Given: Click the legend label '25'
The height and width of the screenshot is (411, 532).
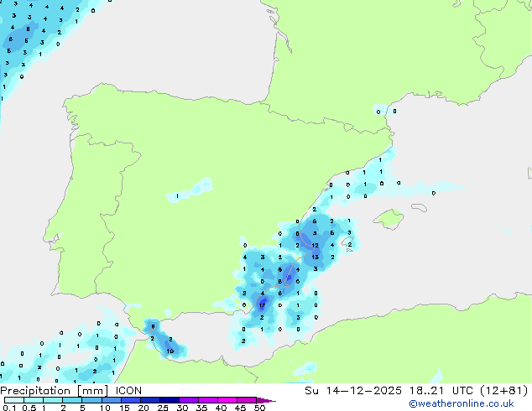Looking at the screenshot, I should [x=163, y=408].
